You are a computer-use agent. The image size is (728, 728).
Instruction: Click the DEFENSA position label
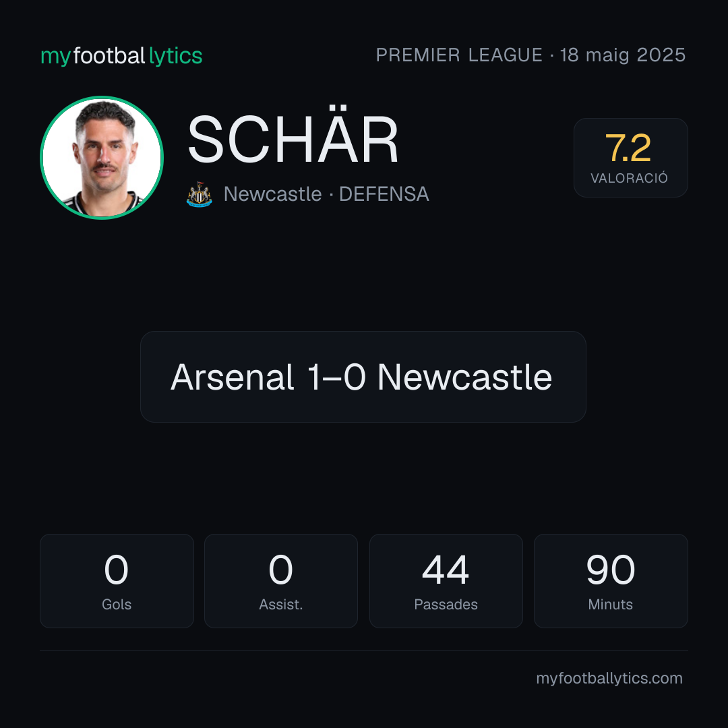pos(384,194)
